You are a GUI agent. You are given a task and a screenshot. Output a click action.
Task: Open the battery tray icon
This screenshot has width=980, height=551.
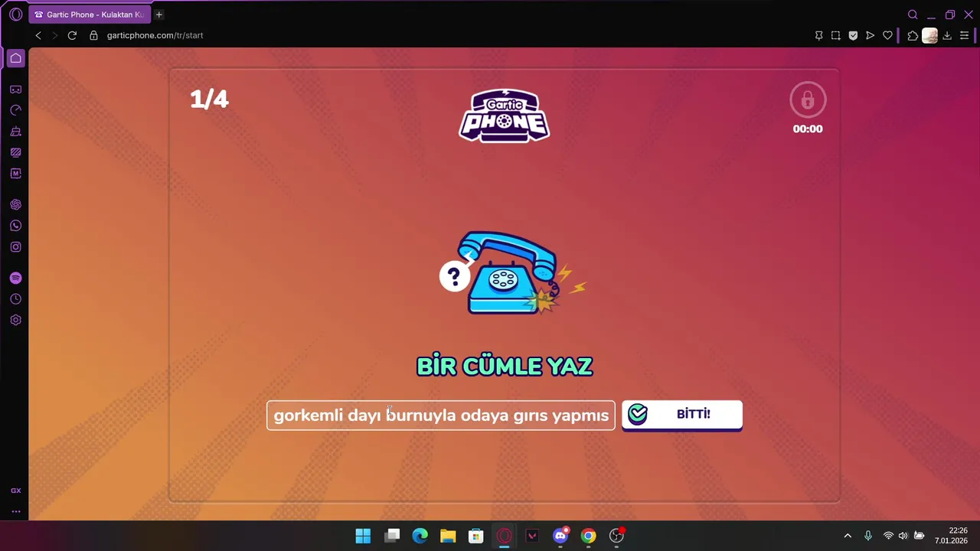tap(920, 536)
